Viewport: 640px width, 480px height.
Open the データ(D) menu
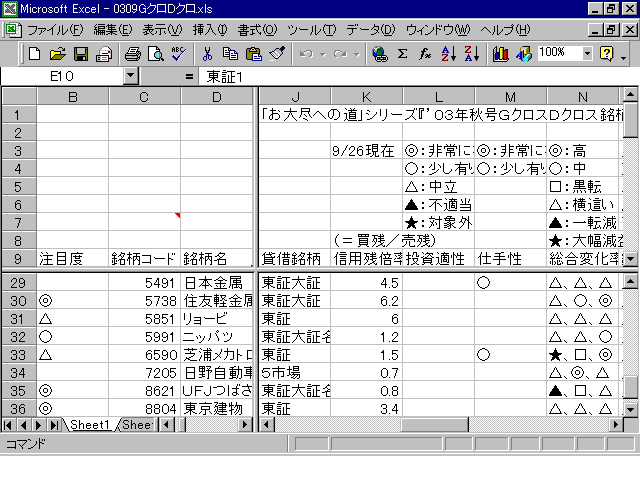[x=371, y=30]
